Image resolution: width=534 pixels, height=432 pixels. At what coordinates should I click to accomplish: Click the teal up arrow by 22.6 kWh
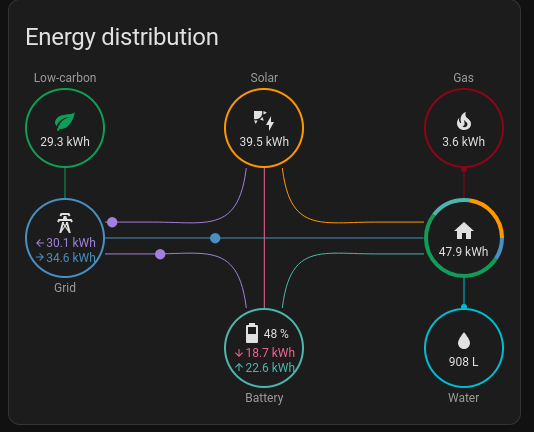coord(239,367)
